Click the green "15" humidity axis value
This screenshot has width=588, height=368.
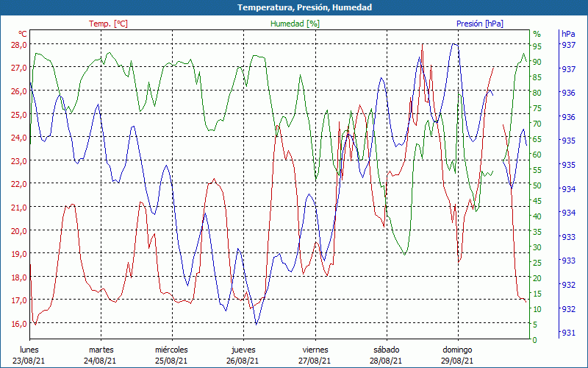point(537,294)
